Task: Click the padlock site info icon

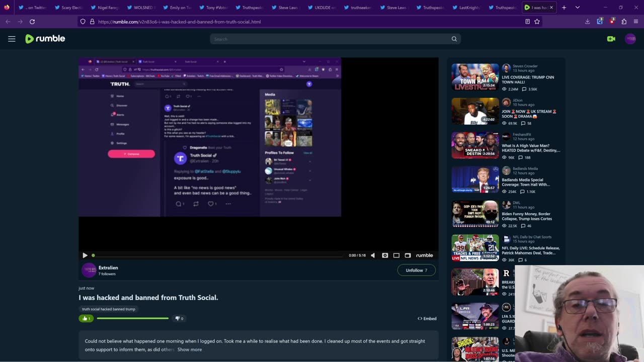Action: pos(92,22)
